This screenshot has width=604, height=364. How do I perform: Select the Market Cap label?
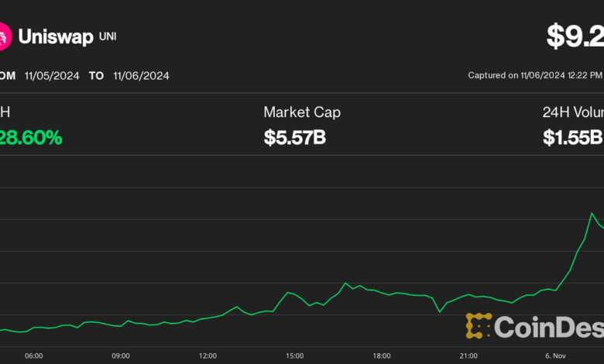point(302,112)
